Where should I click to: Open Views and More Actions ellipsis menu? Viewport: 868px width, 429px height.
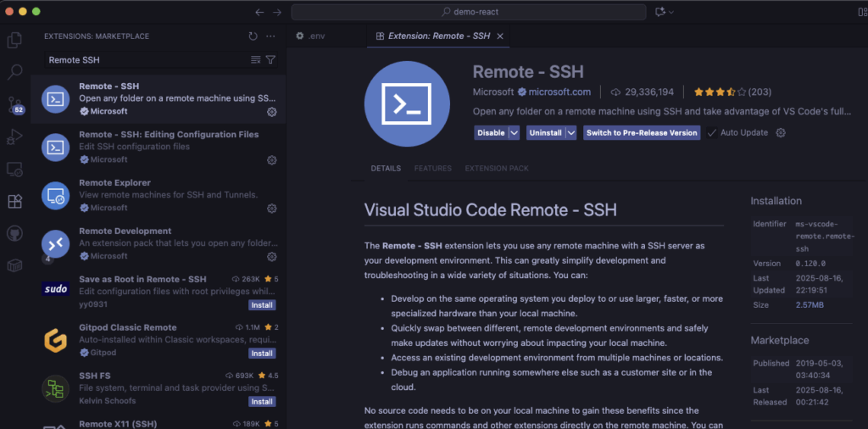[x=270, y=36]
